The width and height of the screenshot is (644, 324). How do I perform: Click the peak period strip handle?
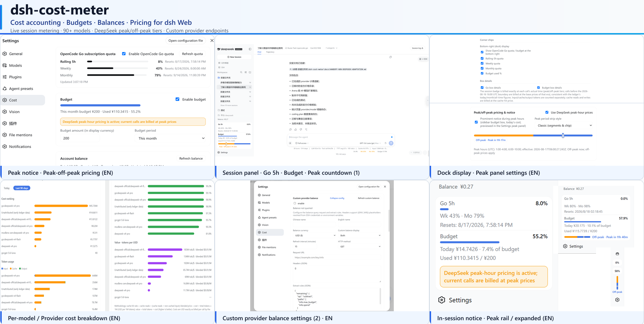pos(563,135)
